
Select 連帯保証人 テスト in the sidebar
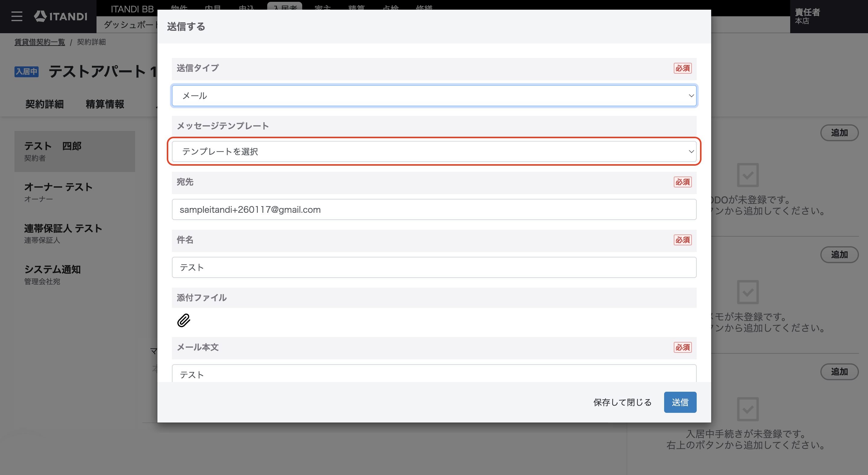point(75,234)
